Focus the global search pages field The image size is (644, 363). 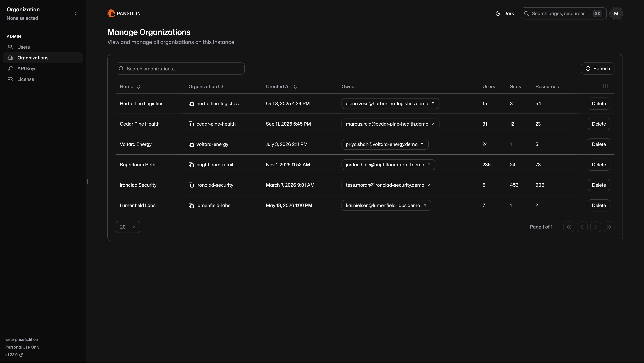pos(563,13)
